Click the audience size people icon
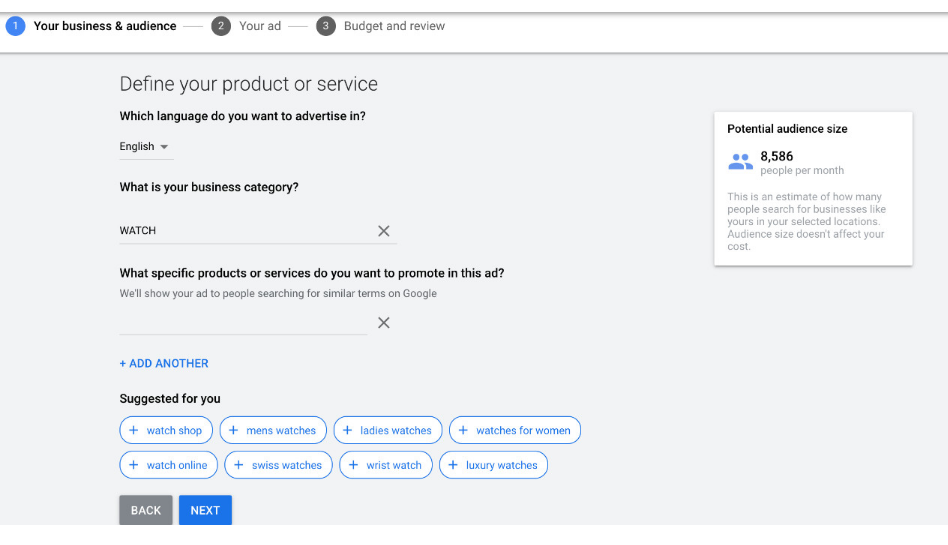The image size is (948, 545). (741, 162)
